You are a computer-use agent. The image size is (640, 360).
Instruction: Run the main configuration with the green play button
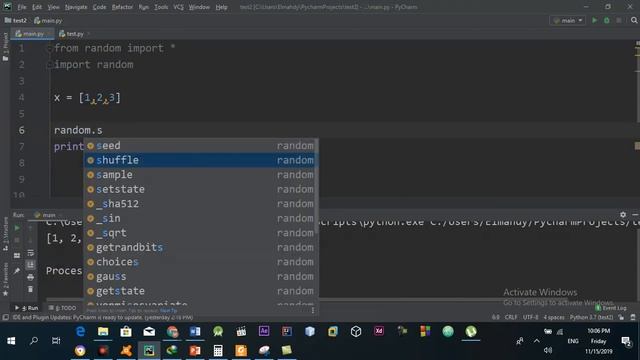click(594, 20)
